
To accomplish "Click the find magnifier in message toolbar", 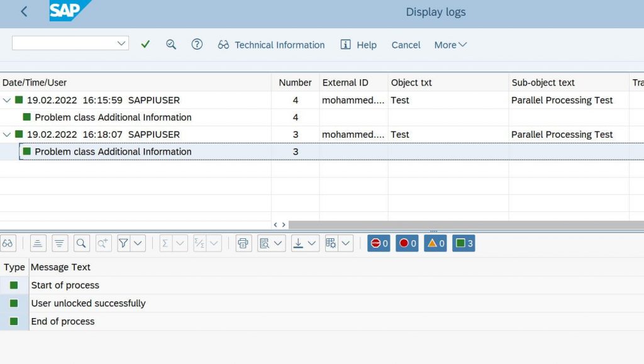I will pyautogui.click(x=81, y=243).
